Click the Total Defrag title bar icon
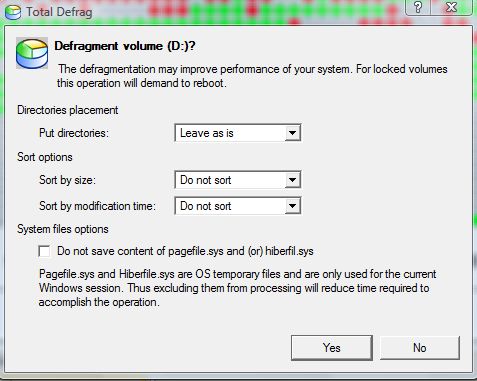 tap(13, 12)
